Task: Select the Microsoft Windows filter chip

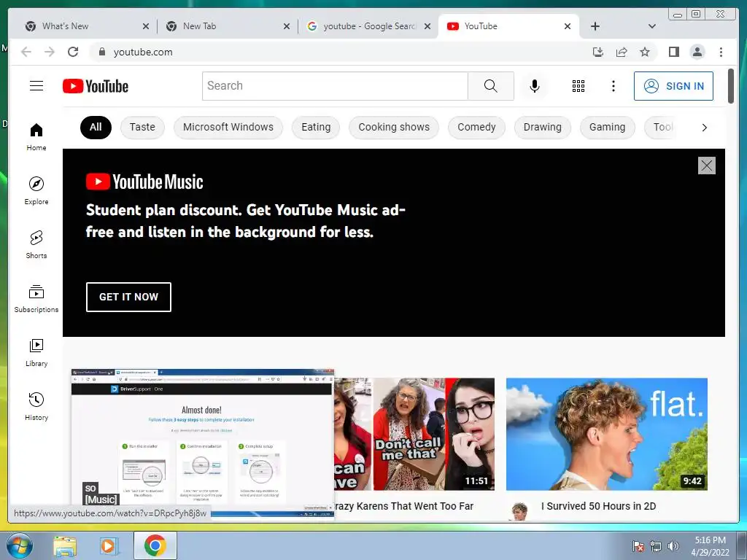Action: click(x=228, y=127)
